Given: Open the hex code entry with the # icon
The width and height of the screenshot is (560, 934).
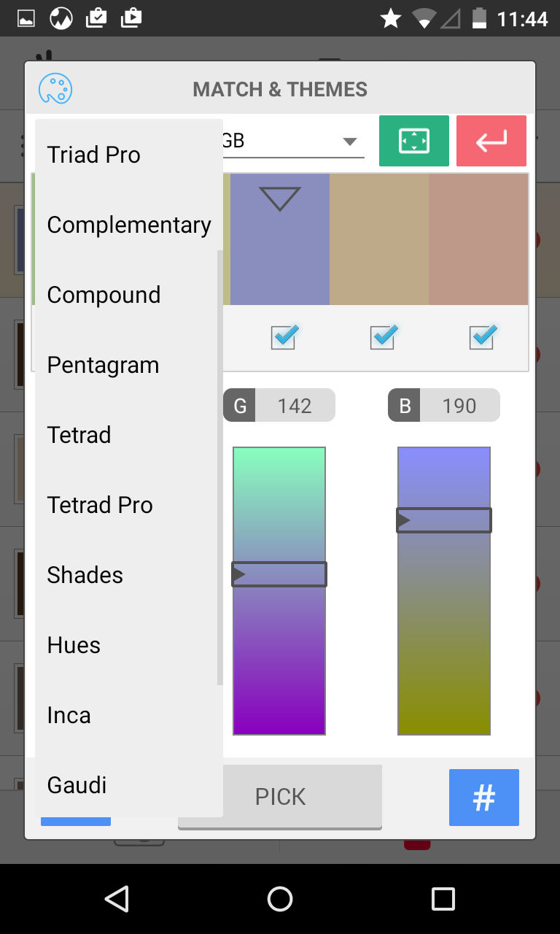Looking at the screenshot, I should point(483,797).
